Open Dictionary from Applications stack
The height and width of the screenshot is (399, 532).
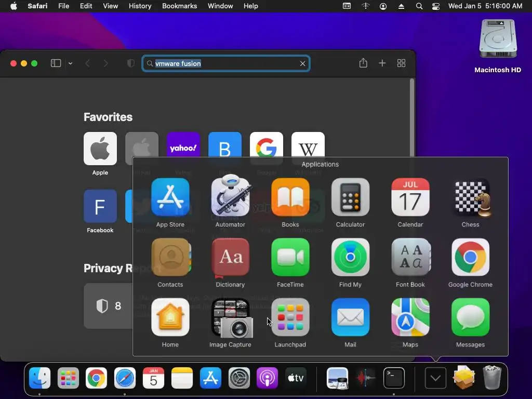coord(230,258)
